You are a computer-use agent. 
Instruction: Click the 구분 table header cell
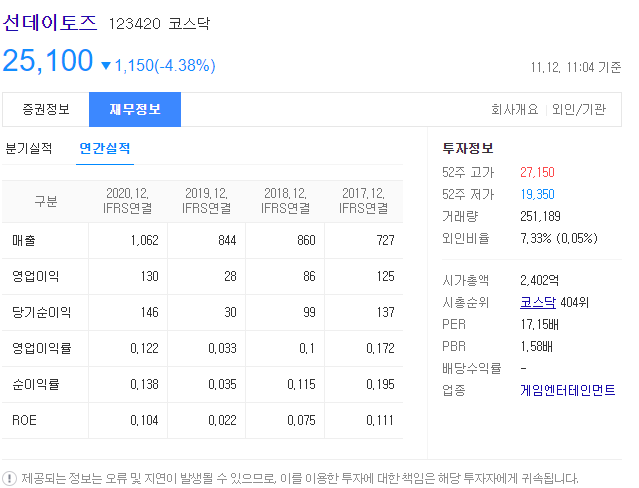46,201
